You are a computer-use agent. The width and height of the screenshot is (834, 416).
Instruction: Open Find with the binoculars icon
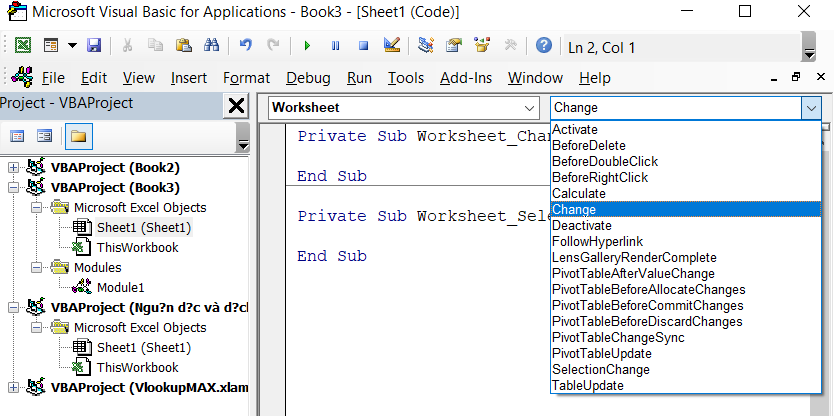[212, 46]
